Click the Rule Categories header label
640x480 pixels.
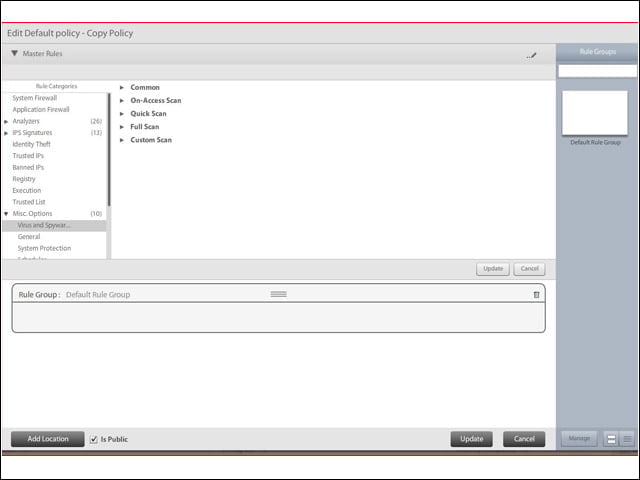coord(56,86)
